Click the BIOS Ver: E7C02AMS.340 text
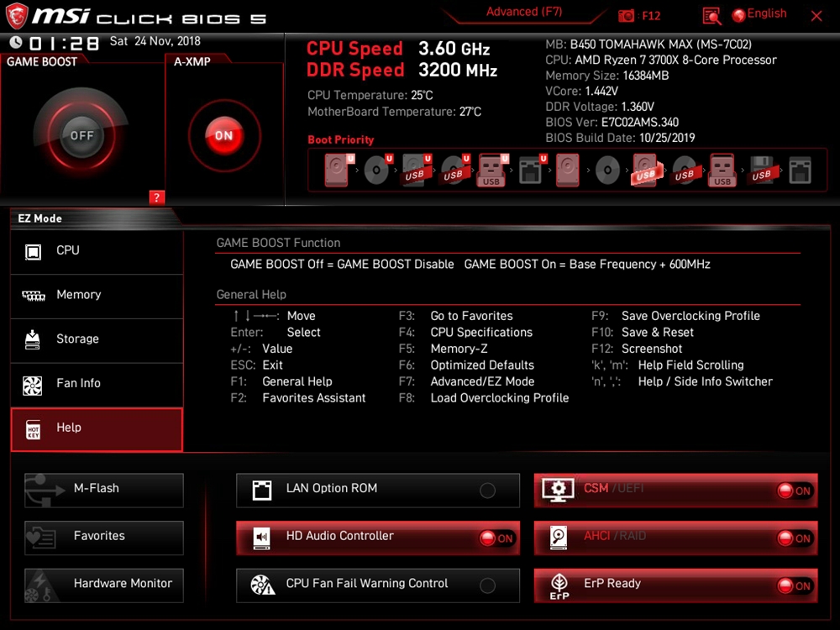 612,123
